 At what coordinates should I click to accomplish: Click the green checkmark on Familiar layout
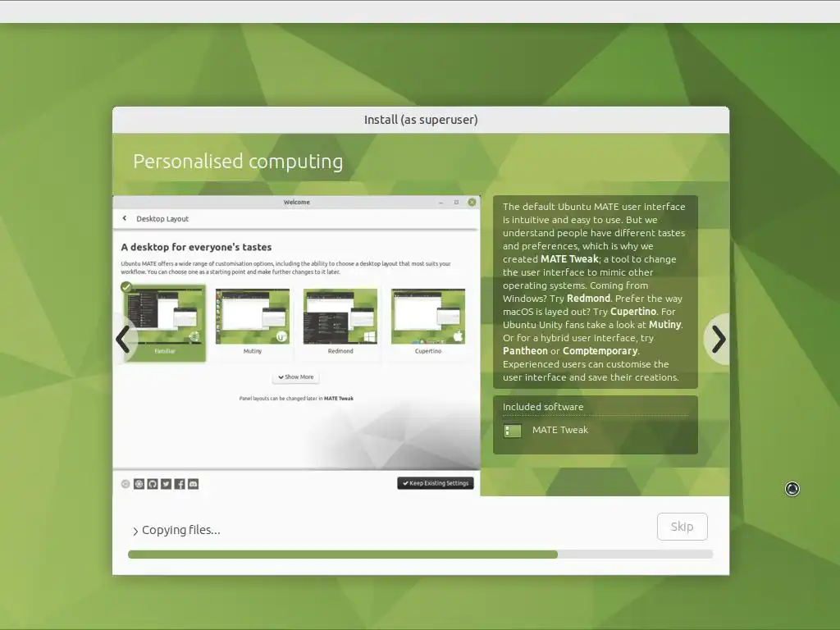pyautogui.click(x=126, y=286)
